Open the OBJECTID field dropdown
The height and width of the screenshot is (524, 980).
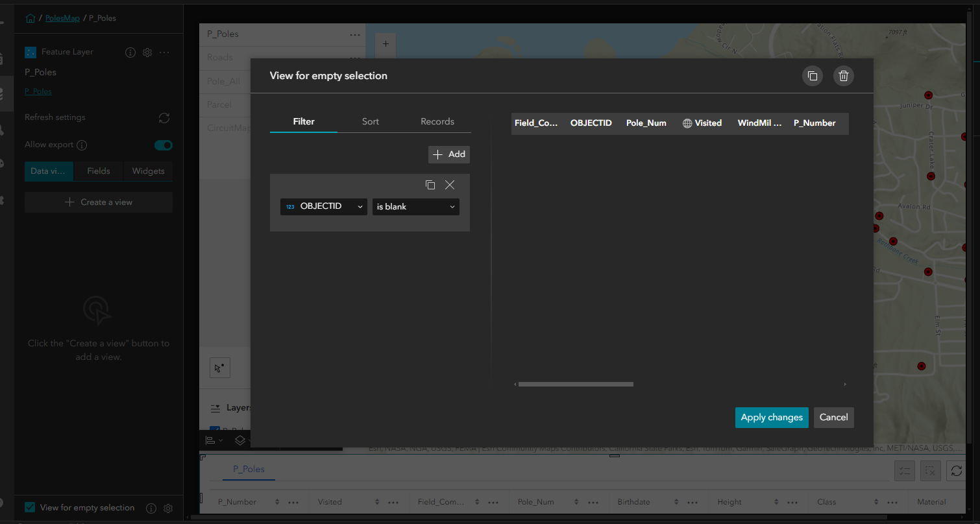323,206
